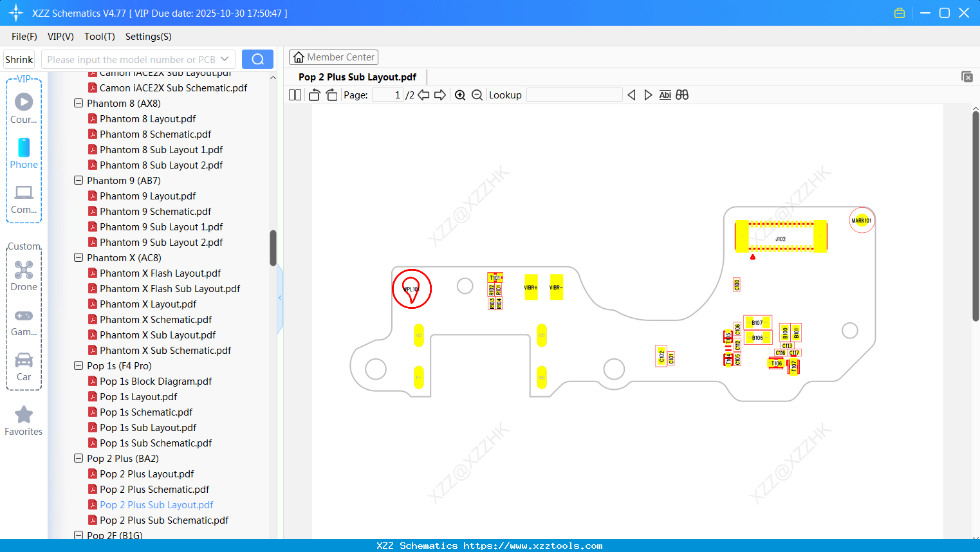Zoom out of the PDF layout
This screenshot has width=980, height=552.
477,95
